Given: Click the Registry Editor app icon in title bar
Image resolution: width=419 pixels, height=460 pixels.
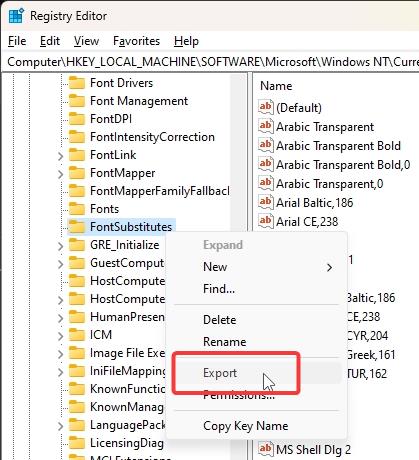Looking at the screenshot, I should coord(16,16).
